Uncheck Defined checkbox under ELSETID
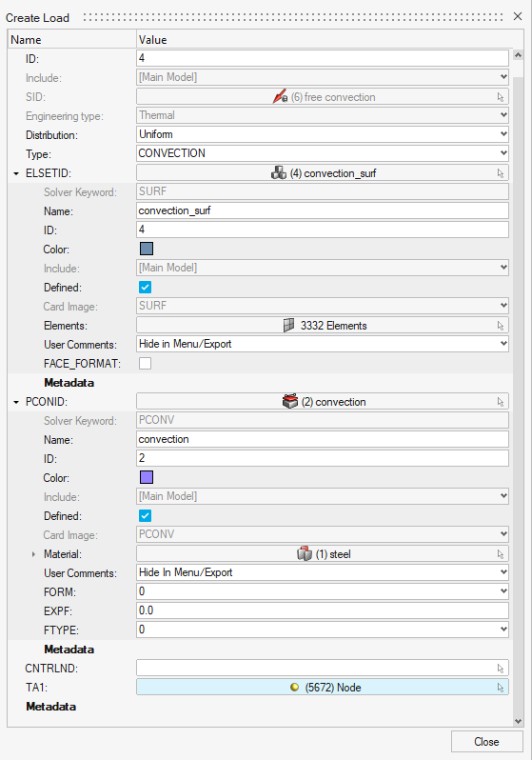Viewport: 532px width, 760px height. [145, 287]
